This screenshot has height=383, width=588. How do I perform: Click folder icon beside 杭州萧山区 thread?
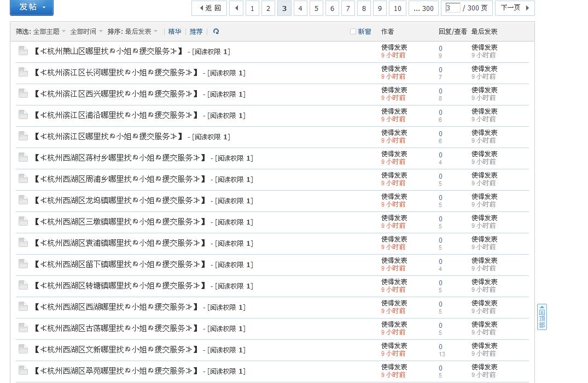(22, 51)
